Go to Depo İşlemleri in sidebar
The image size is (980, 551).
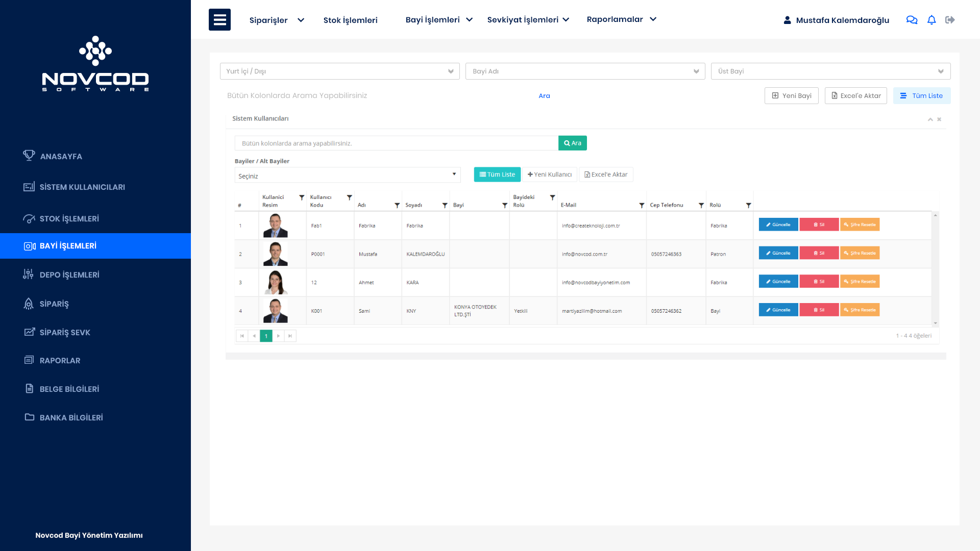tap(69, 275)
